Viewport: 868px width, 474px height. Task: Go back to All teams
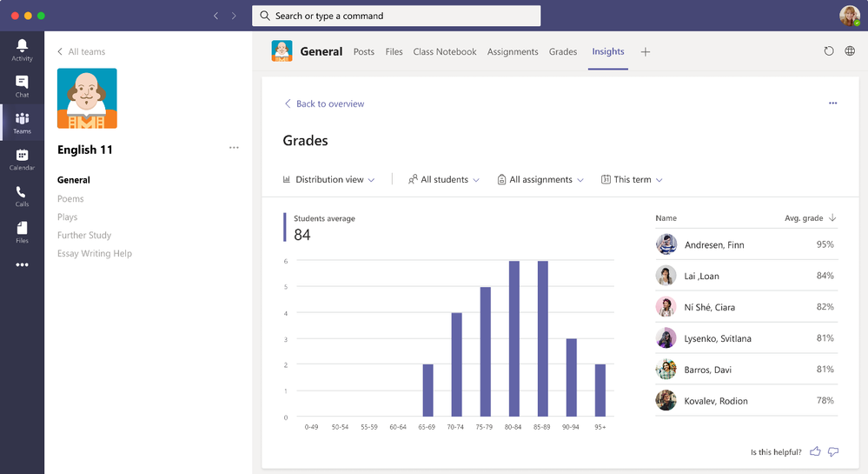[x=81, y=52]
